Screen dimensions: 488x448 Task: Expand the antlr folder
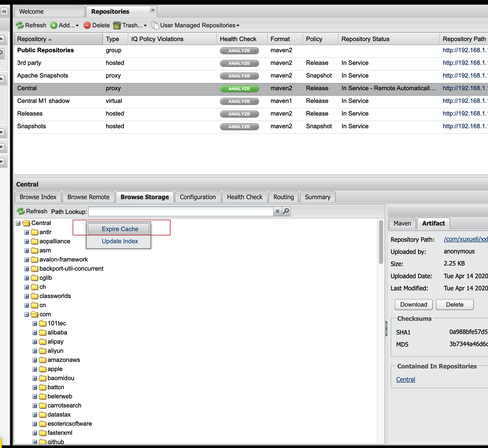[x=27, y=232]
